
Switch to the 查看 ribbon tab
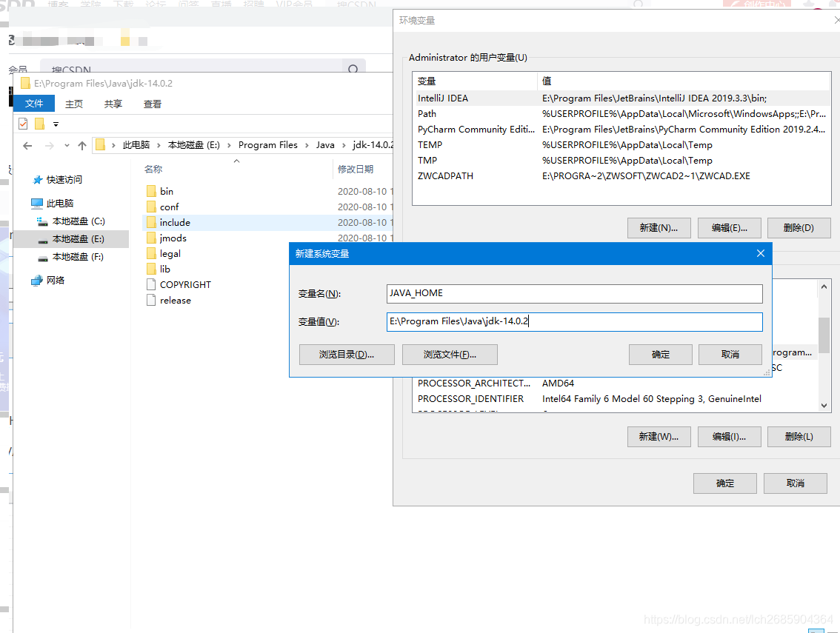tap(152, 104)
